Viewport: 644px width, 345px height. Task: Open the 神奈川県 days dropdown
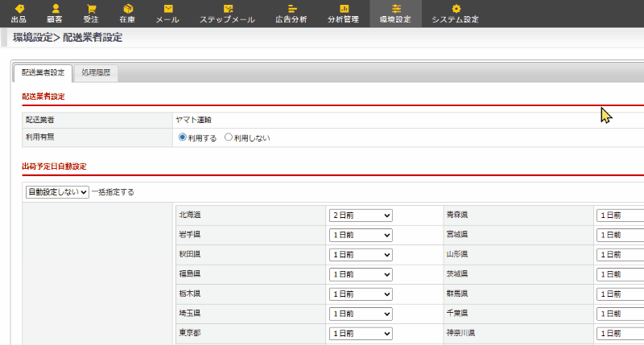coord(620,334)
